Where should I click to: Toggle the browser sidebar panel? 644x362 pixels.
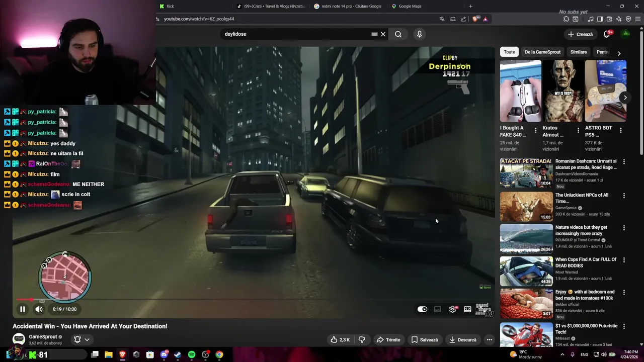coord(600,19)
